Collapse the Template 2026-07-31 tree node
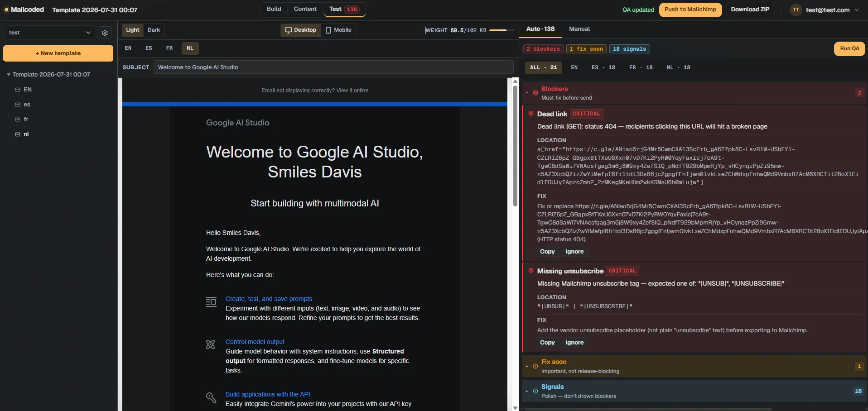 (9, 74)
